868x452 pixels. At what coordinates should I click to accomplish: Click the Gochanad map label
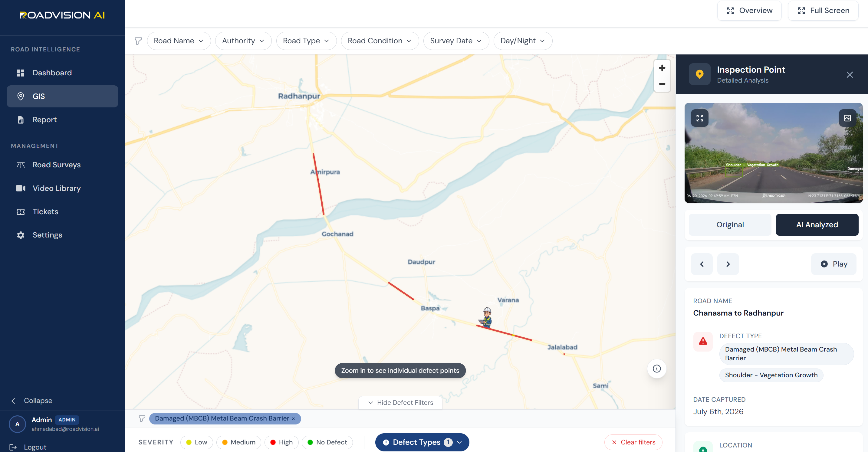[x=337, y=234]
